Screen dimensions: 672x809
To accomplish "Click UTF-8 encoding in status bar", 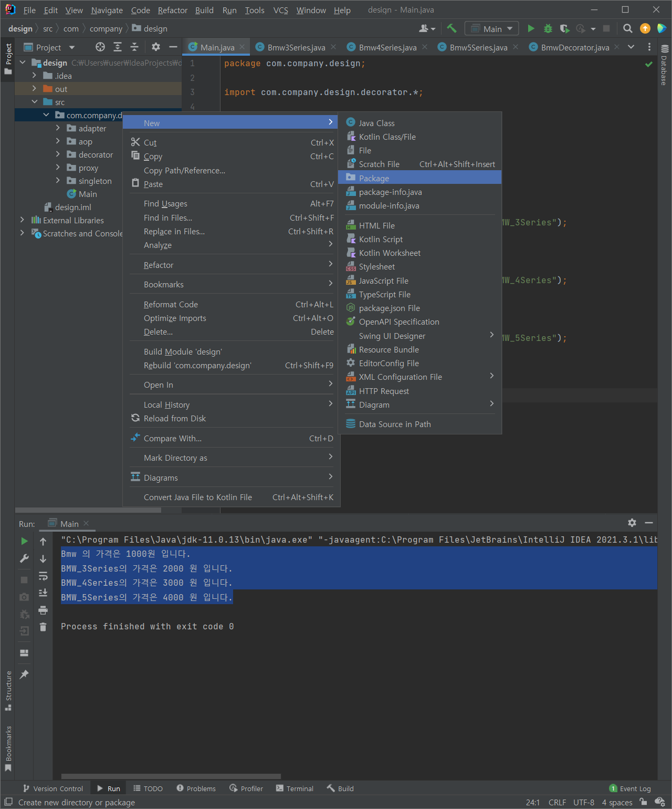I will click(x=584, y=802).
